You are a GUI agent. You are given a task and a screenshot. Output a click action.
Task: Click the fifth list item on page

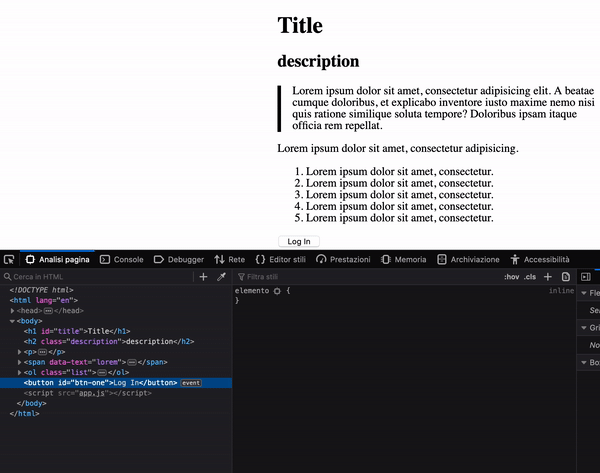click(399, 218)
